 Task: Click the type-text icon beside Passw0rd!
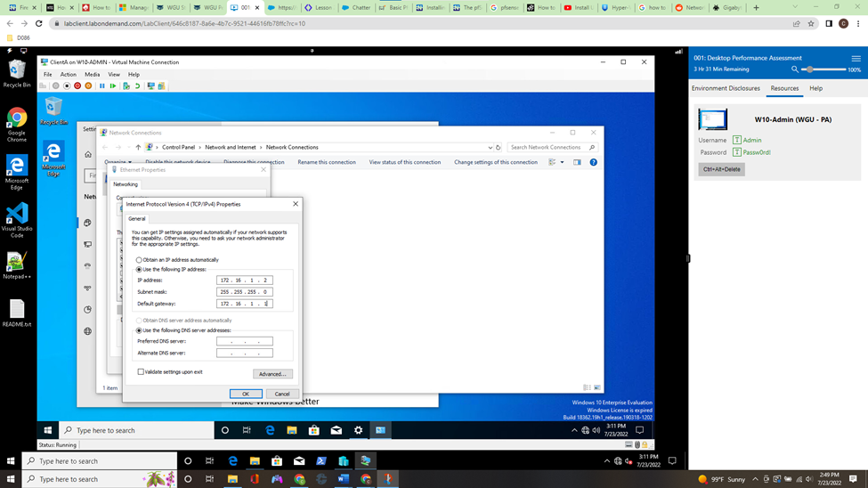click(737, 152)
